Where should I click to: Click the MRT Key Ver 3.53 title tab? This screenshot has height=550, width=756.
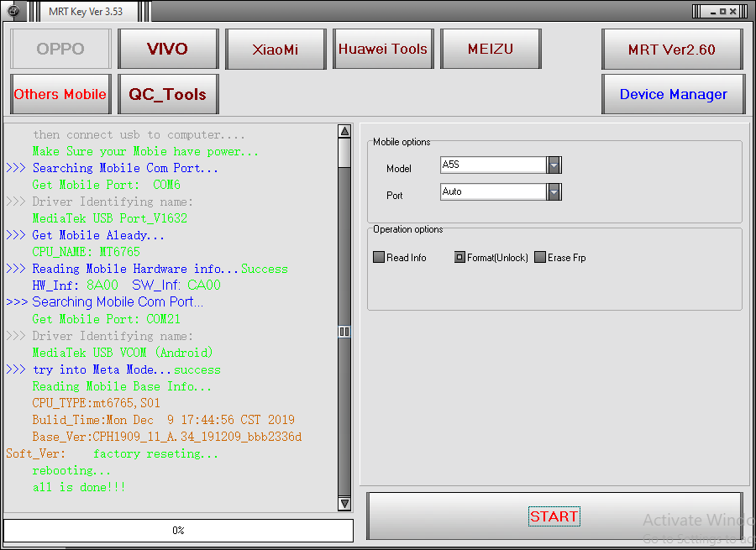point(86,12)
